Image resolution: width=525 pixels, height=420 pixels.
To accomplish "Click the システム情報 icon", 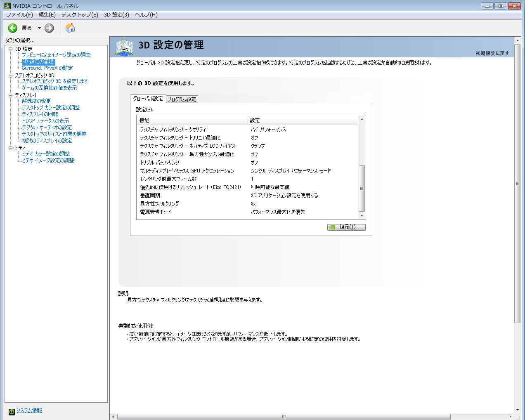I will [x=12, y=412].
